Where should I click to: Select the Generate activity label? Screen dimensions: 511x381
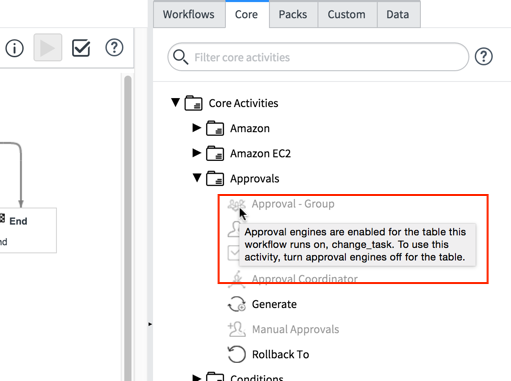[274, 304]
